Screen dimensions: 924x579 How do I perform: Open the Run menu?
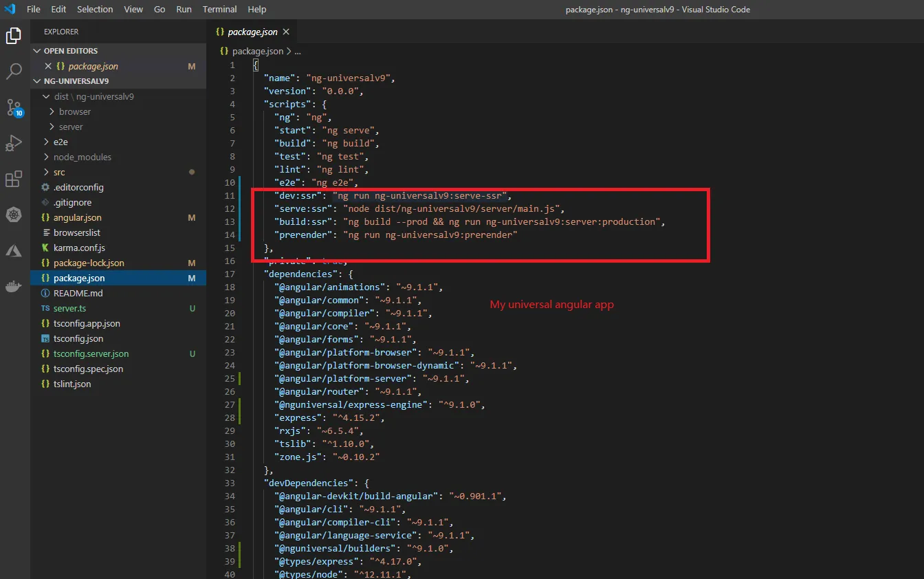tap(184, 10)
